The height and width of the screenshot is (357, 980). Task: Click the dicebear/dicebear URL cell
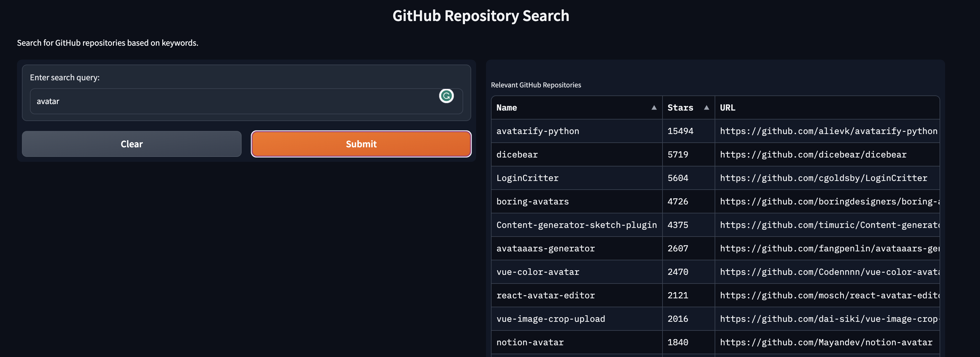click(x=827, y=154)
